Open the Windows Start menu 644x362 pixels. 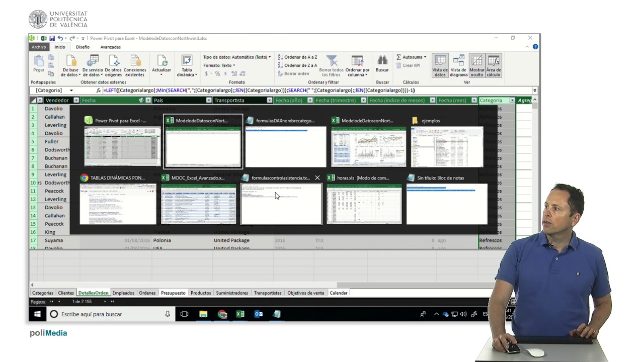37,314
